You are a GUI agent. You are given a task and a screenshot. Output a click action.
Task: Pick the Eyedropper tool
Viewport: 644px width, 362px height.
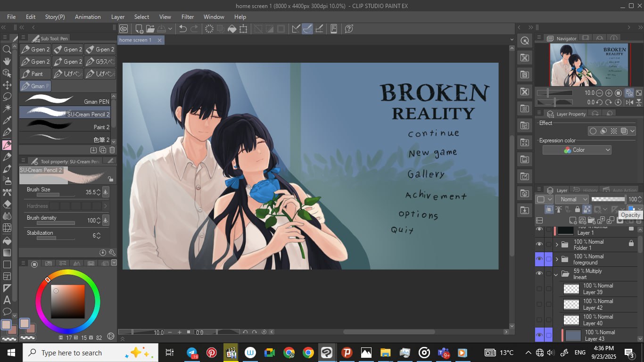click(7, 121)
